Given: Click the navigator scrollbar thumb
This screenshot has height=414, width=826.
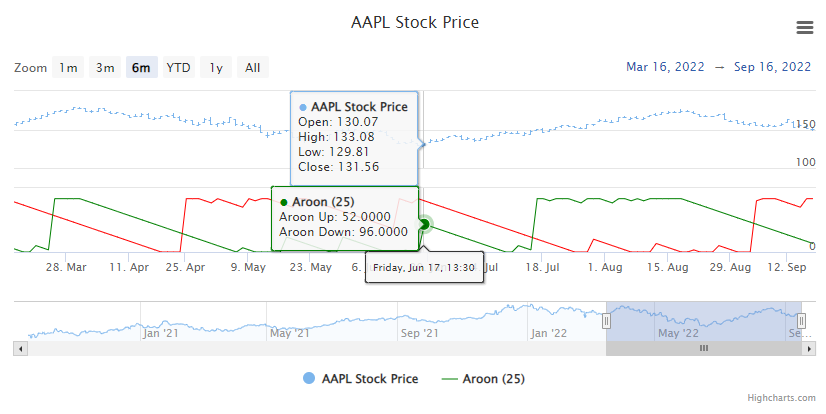Looking at the screenshot, I should (703, 348).
